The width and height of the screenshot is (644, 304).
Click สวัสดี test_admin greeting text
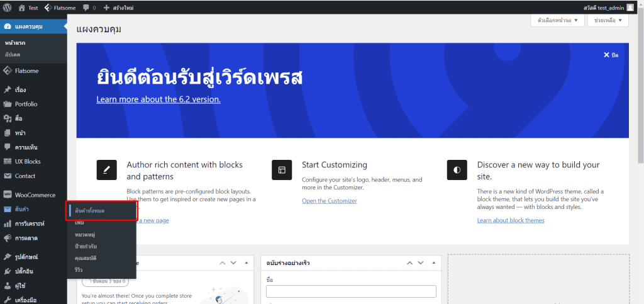(x=604, y=8)
